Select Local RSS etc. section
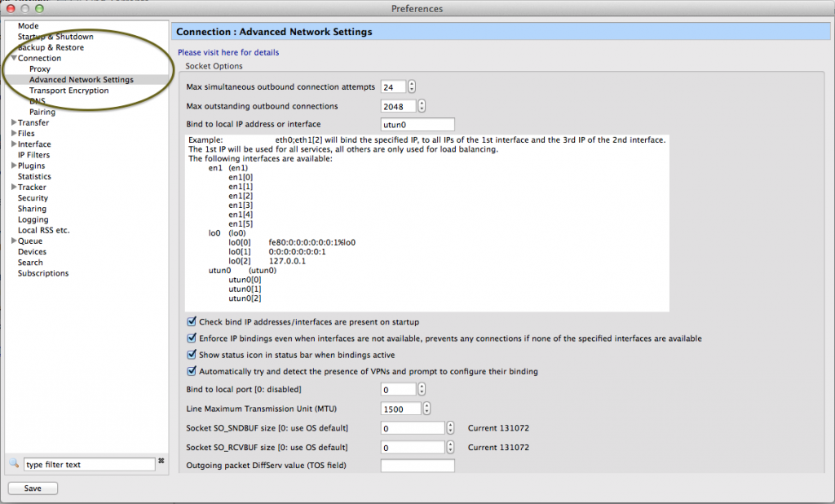 (44, 230)
